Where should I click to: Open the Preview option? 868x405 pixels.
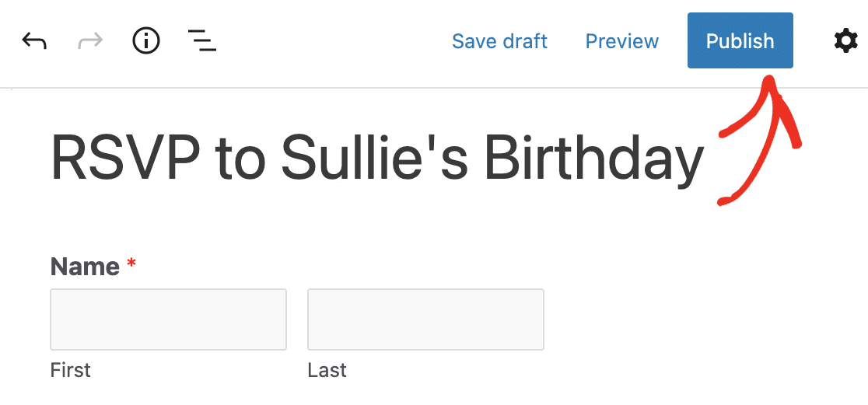pyautogui.click(x=622, y=41)
